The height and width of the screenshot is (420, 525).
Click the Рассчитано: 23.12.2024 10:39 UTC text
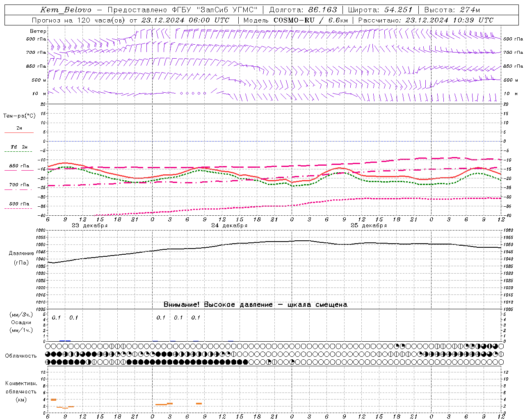point(426,20)
